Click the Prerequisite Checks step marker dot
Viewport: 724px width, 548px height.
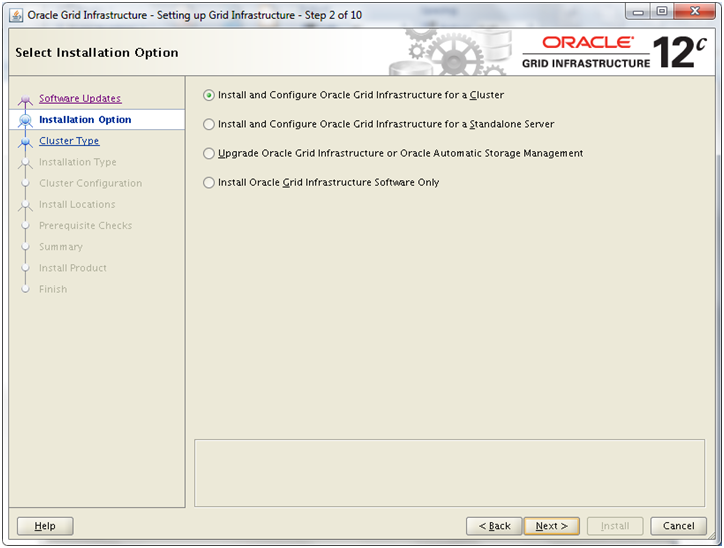(25, 226)
